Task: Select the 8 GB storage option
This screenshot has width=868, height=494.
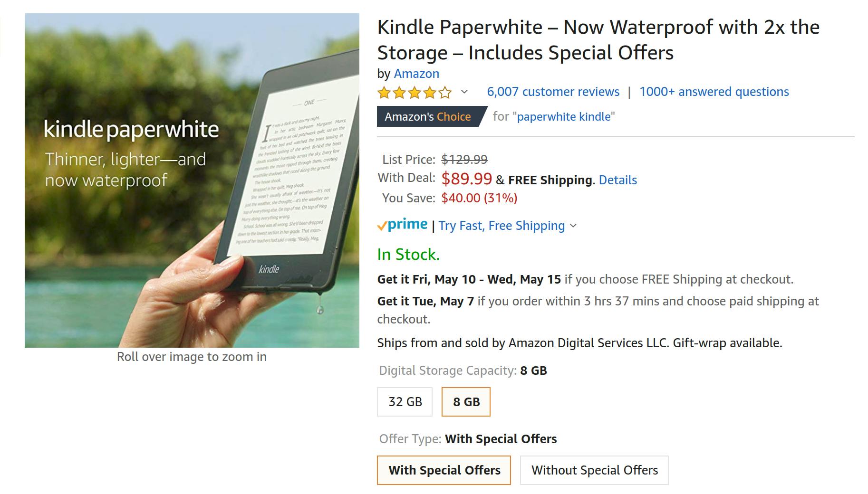Action: (466, 402)
